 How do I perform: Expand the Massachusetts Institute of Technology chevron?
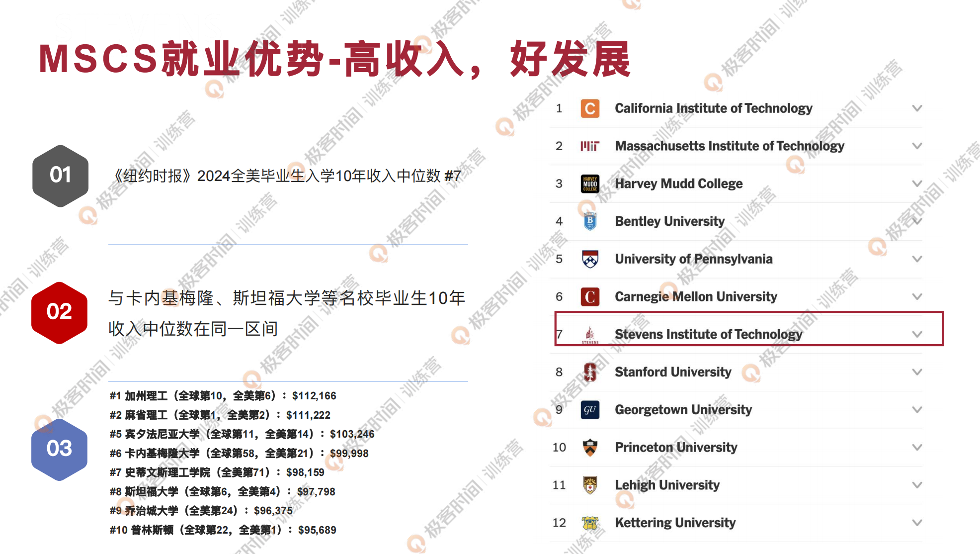[917, 146]
